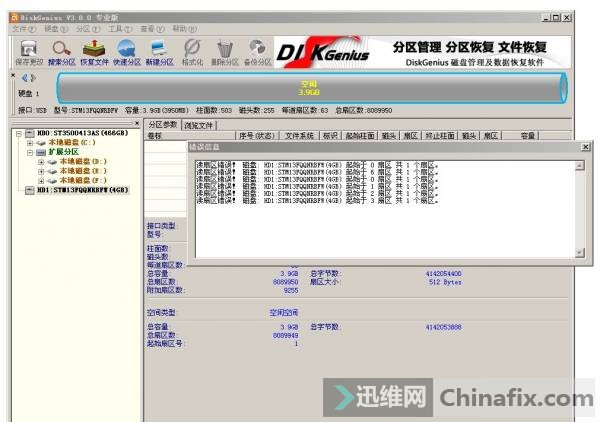
Task: Click error line starting at sector 3
Action: [317, 200]
